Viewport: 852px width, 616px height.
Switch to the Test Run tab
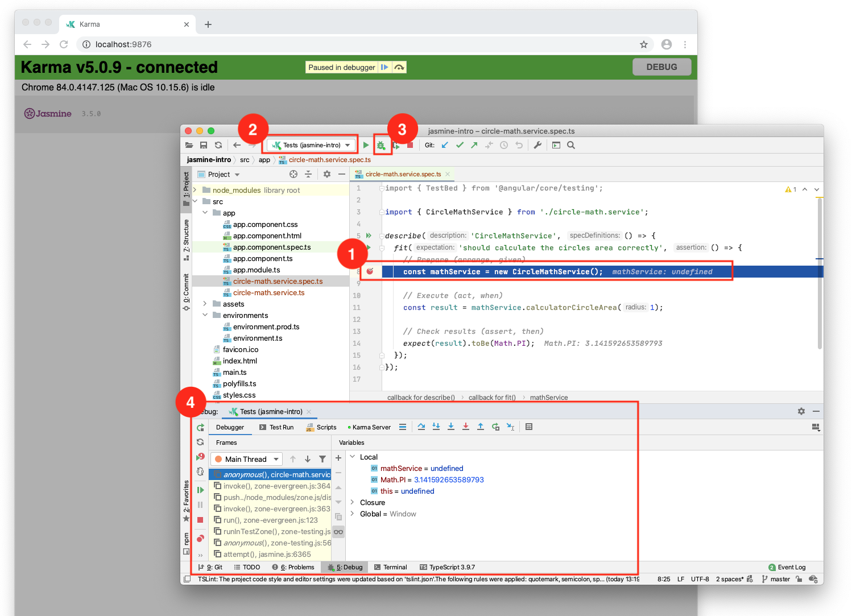tap(276, 427)
